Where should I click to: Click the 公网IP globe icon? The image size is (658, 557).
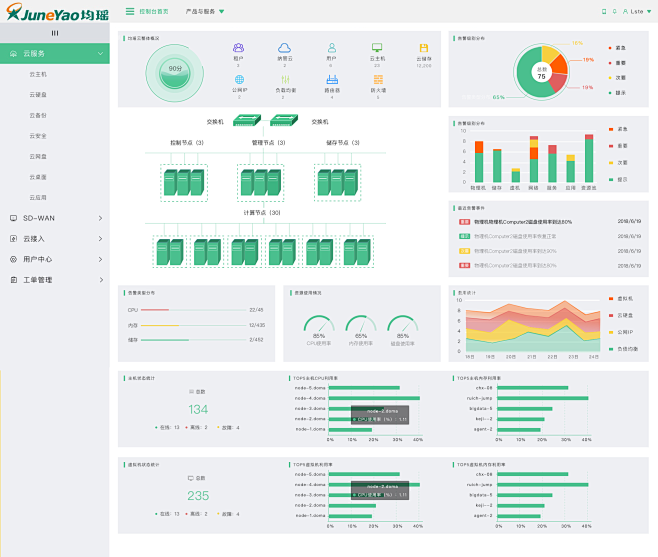[x=239, y=79]
